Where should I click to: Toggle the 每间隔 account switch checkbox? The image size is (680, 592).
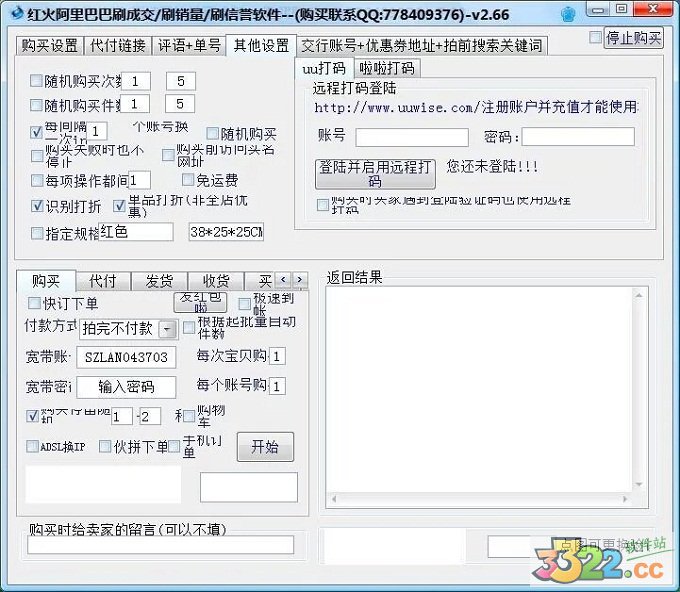click(x=36, y=132)
